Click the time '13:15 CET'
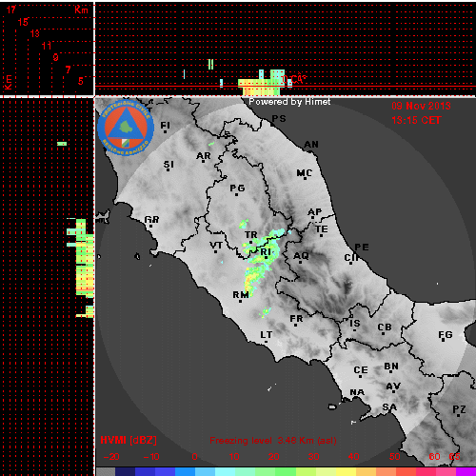Image resolution: width=476 pixels, height=476 pixels. [x=416, y=120]
